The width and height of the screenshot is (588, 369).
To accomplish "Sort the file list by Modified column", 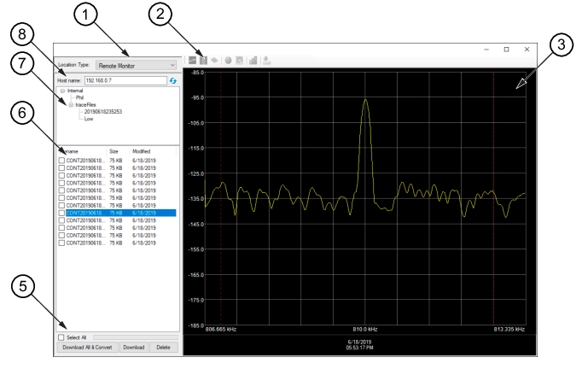I will 142,150.
